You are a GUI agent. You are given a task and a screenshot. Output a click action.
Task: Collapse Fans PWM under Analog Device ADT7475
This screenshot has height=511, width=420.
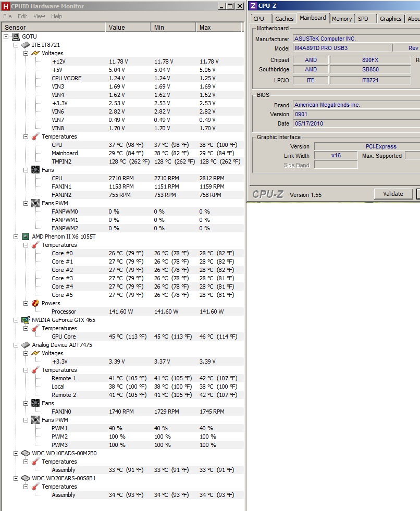pyautogui.click(x=26, y=420)
